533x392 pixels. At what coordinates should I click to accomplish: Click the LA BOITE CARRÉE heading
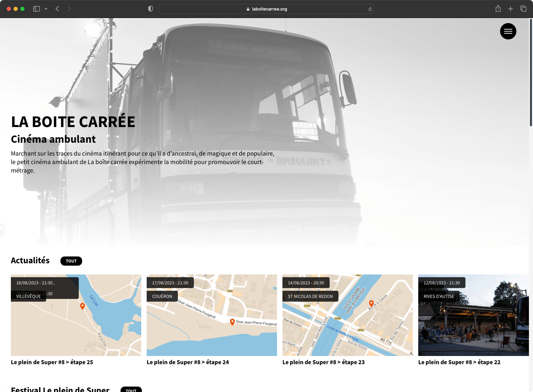click(x=73, y=122)
